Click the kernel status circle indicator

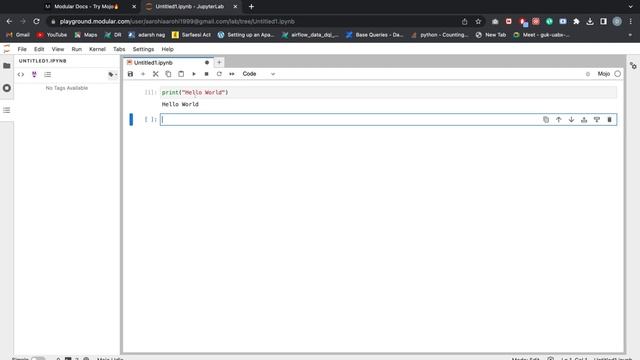[618, 74]
